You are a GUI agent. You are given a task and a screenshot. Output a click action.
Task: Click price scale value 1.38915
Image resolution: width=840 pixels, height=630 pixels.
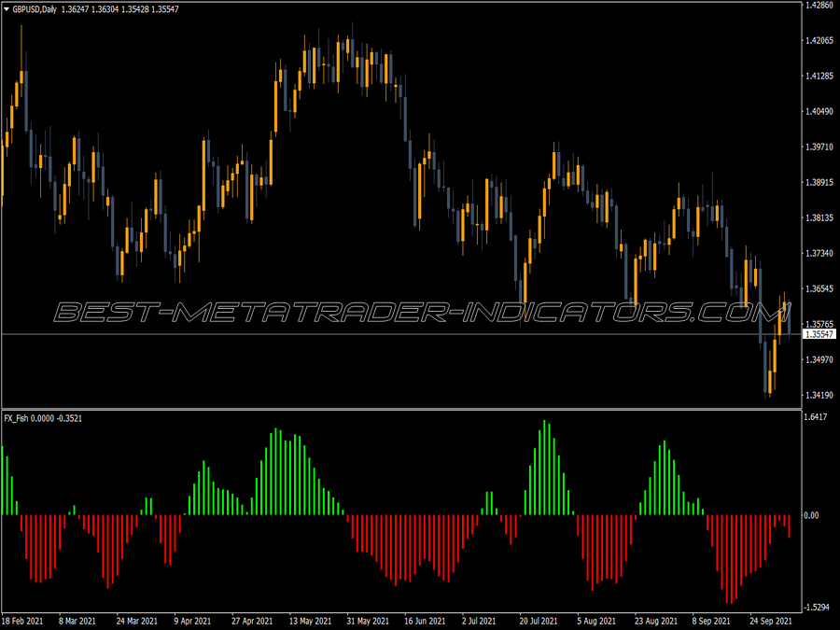819,183
